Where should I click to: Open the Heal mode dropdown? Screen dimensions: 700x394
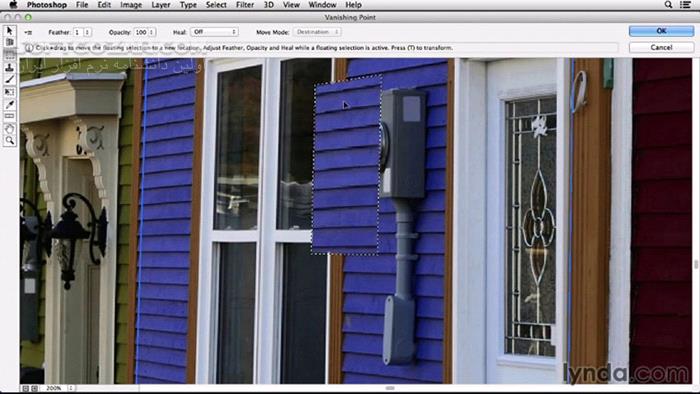(x=214, y=32)
